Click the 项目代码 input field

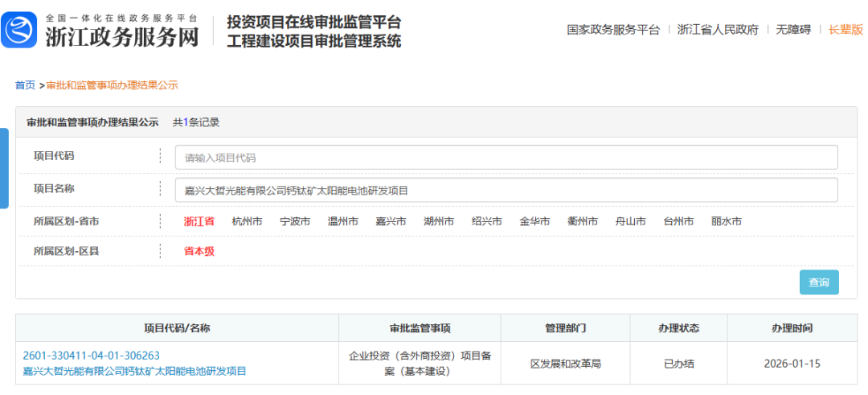coord(506,158)
